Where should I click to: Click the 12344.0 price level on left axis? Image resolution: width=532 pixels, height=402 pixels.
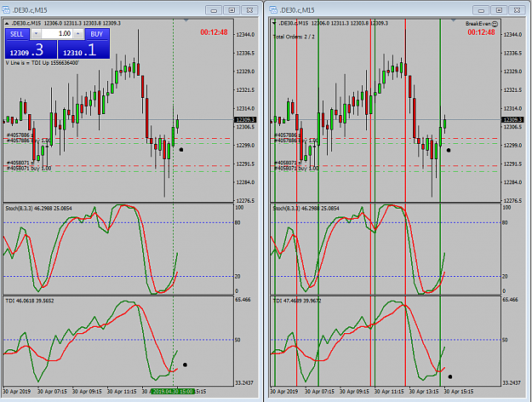[x=245, y=35]
